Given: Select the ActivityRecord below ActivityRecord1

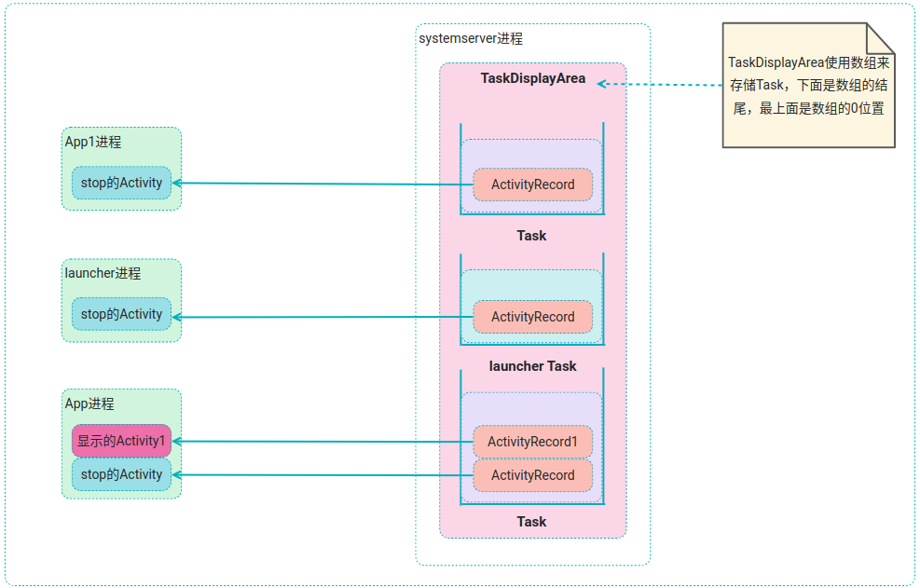Looking at the screenshot, I should tap(532, 475).
